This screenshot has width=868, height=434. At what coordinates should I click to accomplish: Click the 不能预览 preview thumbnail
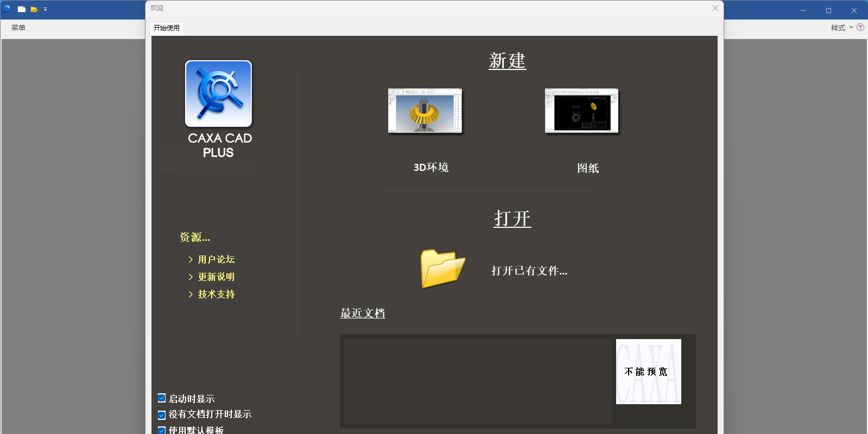tap(648, 372)
